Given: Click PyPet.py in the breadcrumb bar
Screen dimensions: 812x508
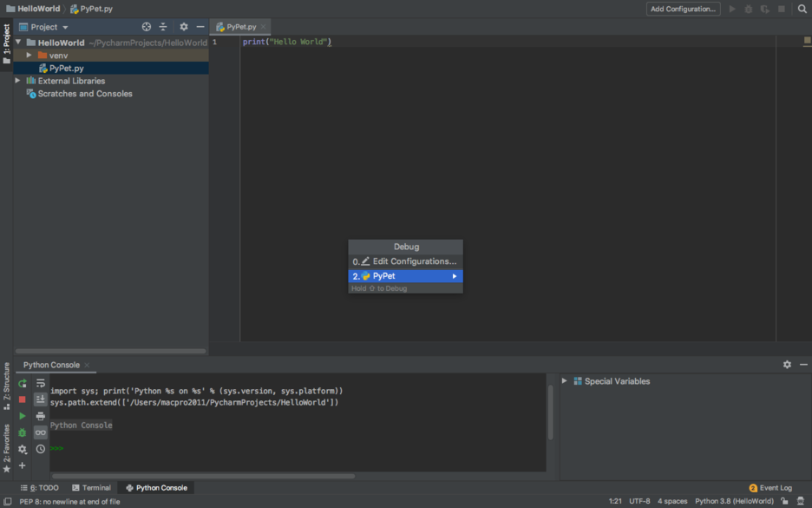Looking at the screenshot, I should point(91,9).
